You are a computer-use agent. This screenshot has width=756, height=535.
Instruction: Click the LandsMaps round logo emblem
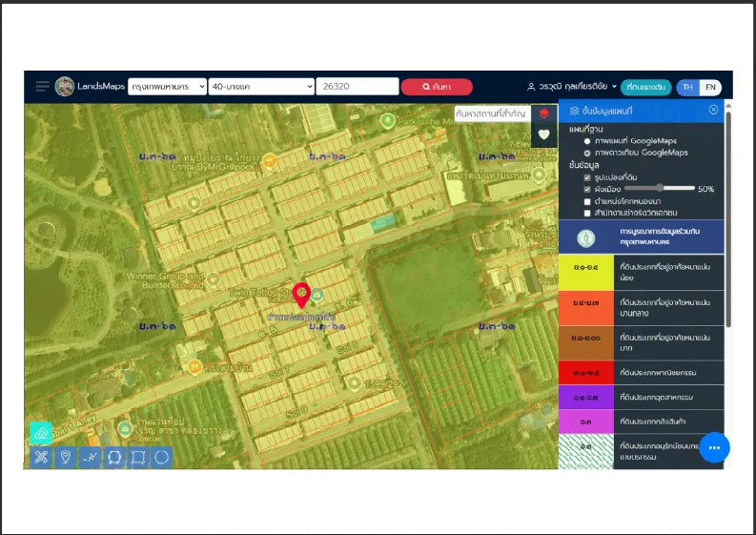[x=65, y=87]
